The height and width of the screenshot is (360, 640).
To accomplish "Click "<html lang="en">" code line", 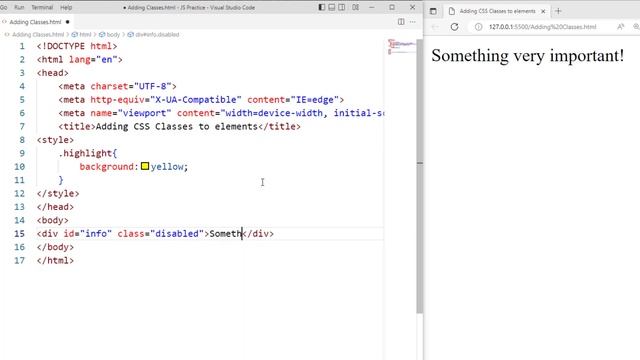I will pos(80,60).
